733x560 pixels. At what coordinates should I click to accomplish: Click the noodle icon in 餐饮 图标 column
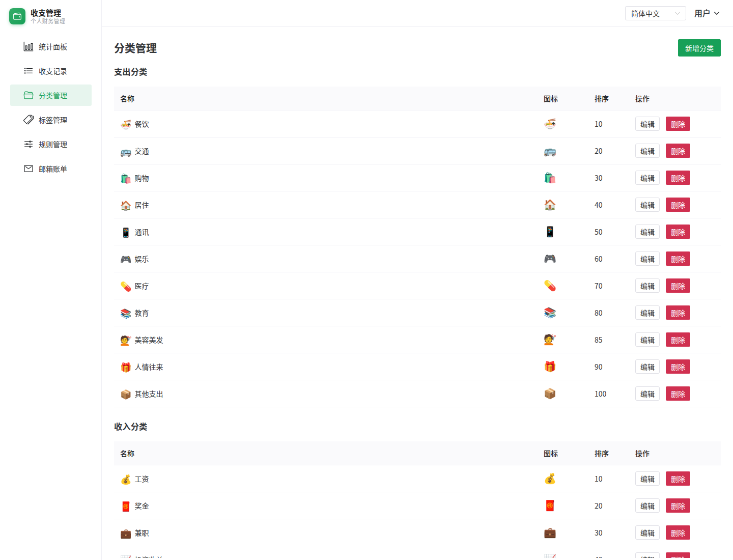coord(550,124)
